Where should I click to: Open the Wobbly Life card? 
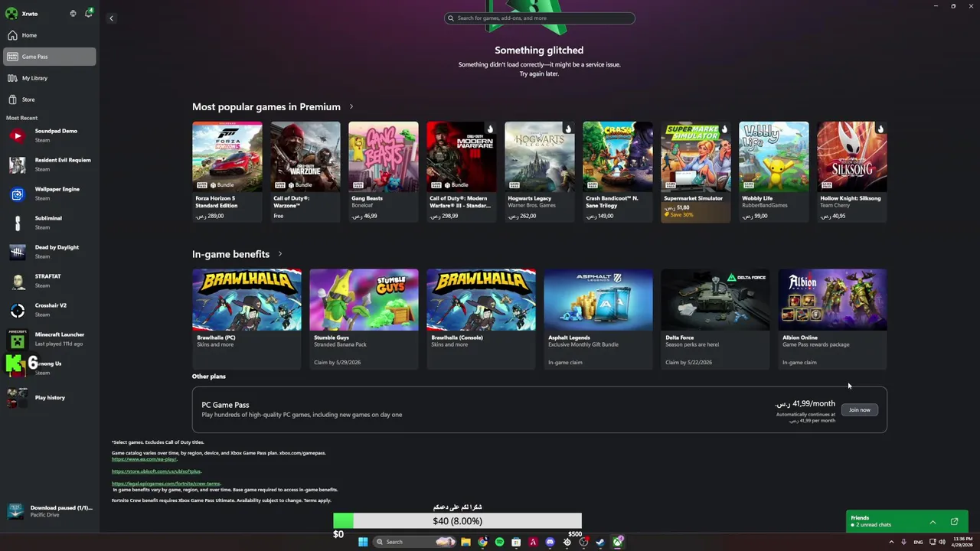(774, 171)
